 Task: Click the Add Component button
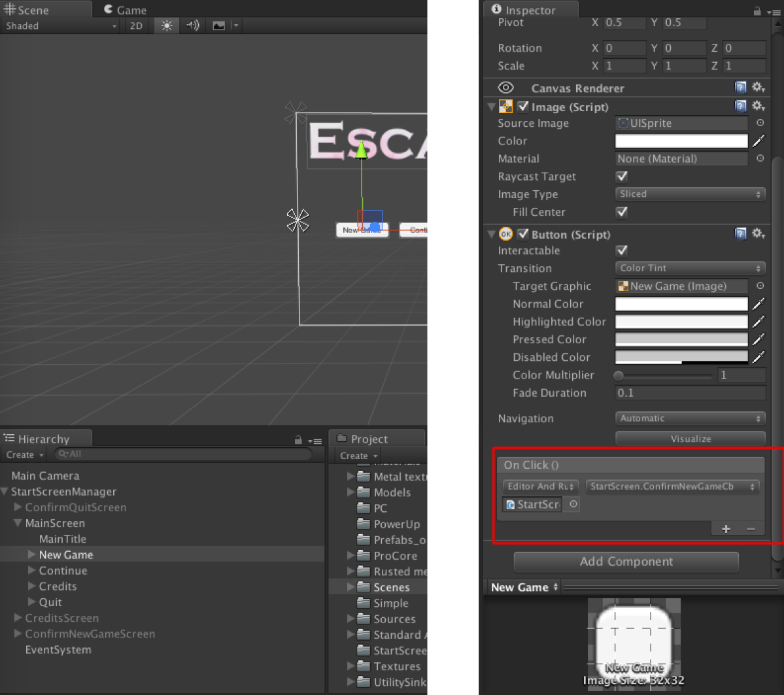[626, 562]
